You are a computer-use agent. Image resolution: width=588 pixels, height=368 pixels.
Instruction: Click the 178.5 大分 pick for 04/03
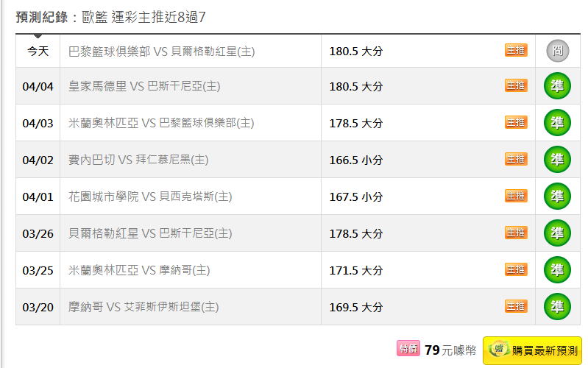click(355, 124)
